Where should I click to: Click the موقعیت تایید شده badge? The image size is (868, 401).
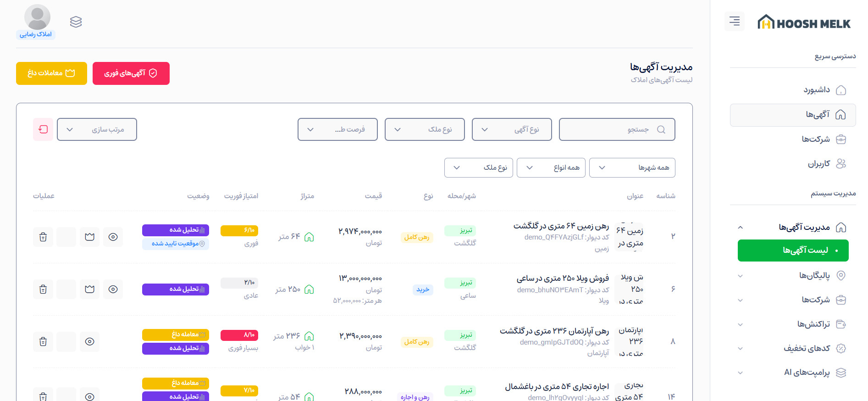[176, 244]
